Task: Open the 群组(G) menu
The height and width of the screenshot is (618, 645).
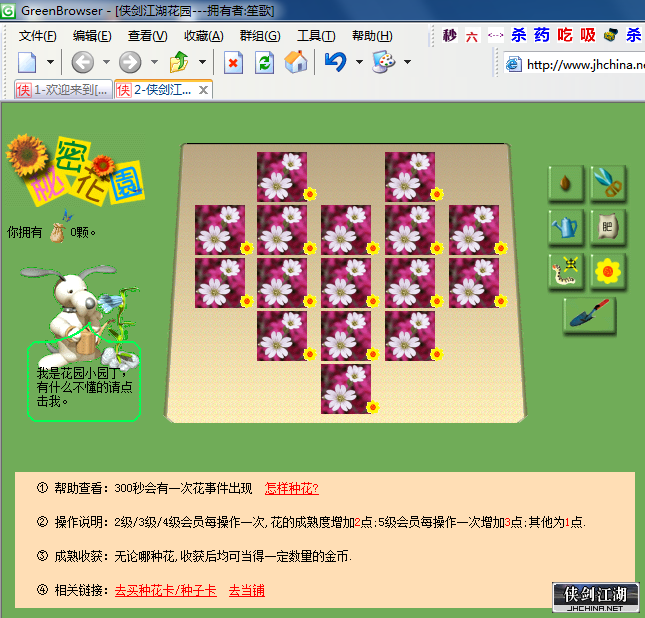Action: pyautogui.click(x=260, y=36)
